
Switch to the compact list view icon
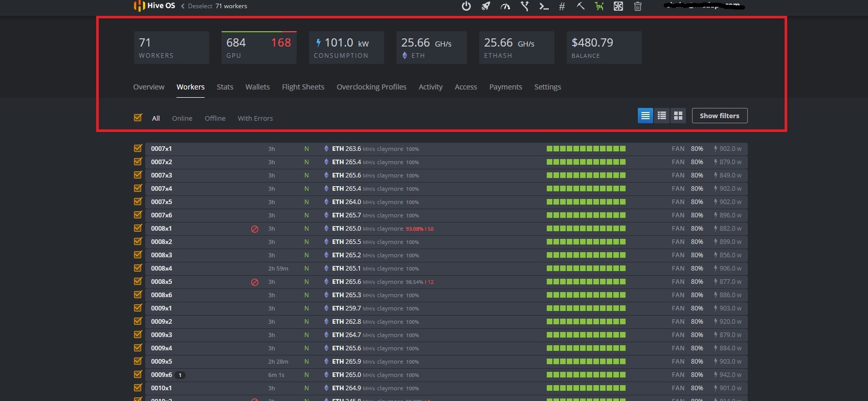[646, 116]
